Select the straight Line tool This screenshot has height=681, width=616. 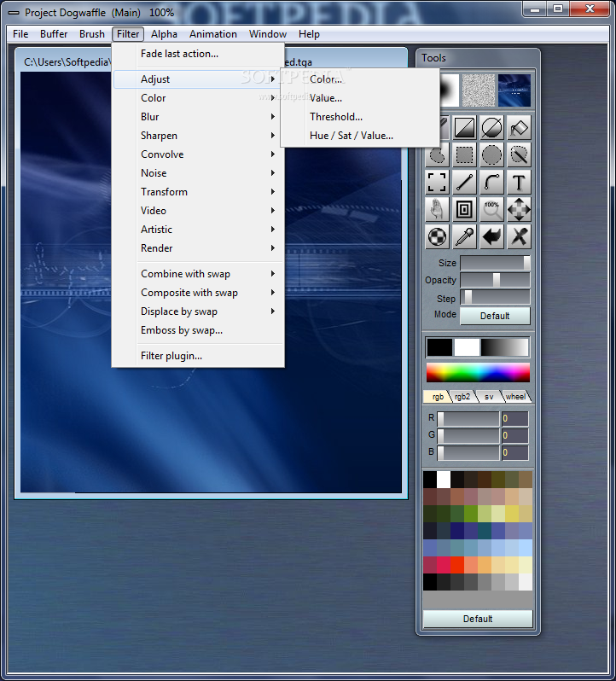click(x=464, y=183)
